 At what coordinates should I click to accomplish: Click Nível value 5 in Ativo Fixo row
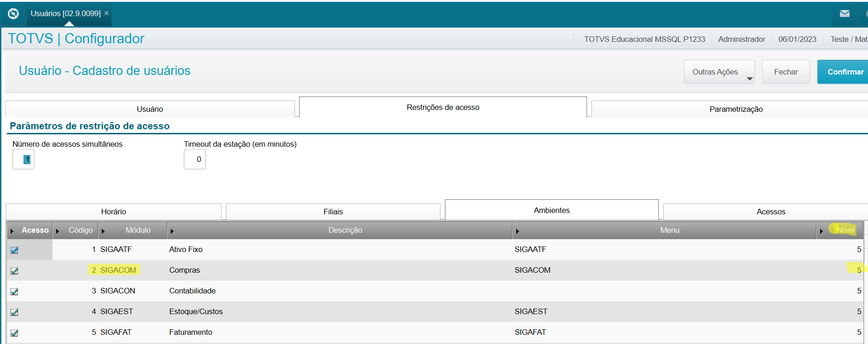click(x=859, y=249)
